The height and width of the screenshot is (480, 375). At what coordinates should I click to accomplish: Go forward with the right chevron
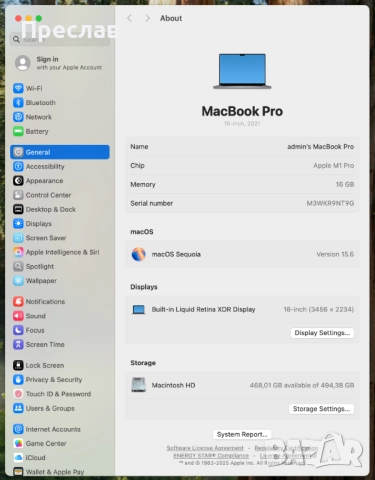pos(148,18)
